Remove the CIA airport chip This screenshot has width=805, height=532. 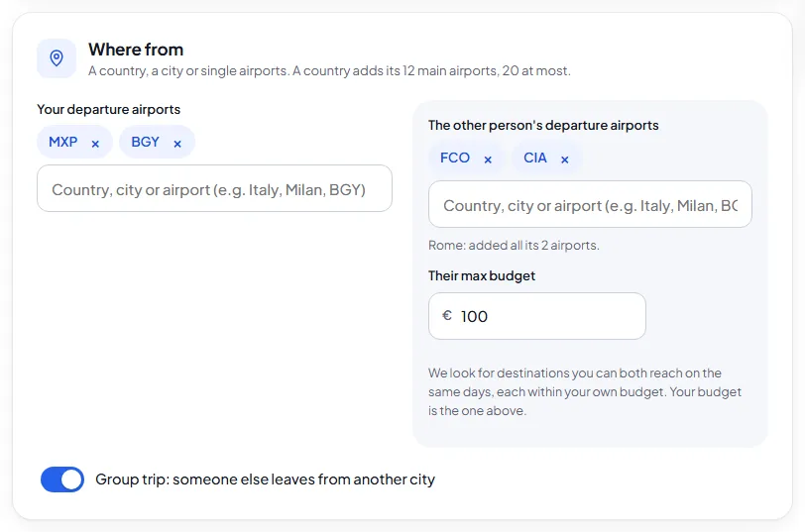click(x=565, y=160)
